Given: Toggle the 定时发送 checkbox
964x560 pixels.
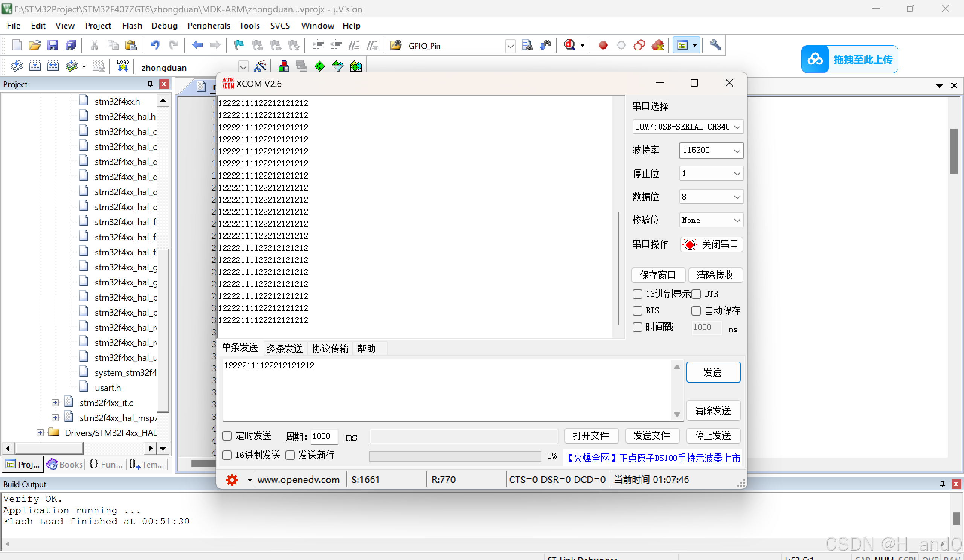Looking at the screenshot, I should 227,436.
